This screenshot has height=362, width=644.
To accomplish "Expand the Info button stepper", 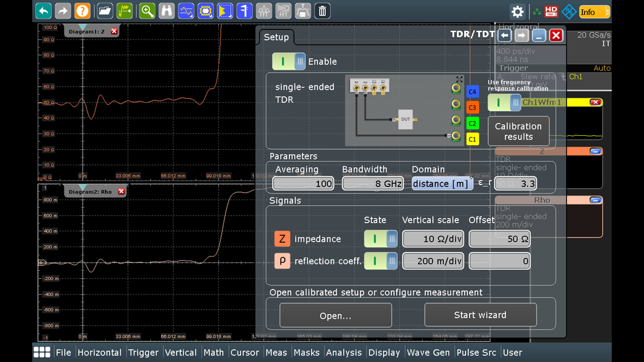I will (608, 12).
